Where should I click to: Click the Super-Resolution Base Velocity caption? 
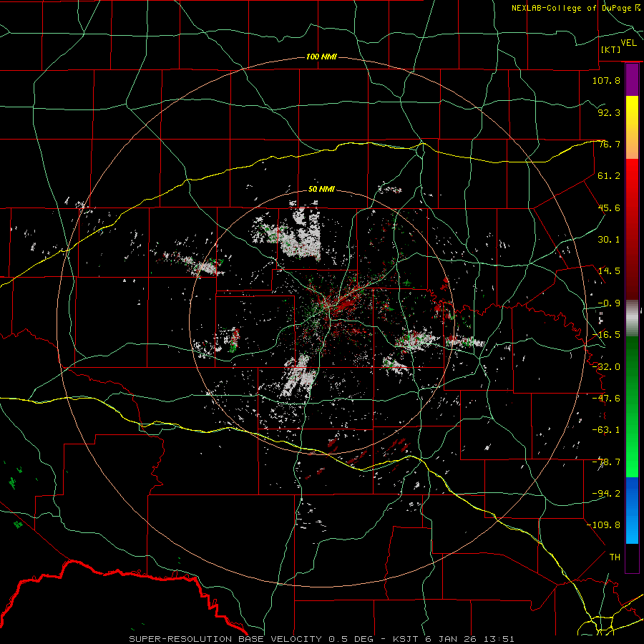pyautogui.click(x=321, y=639)
